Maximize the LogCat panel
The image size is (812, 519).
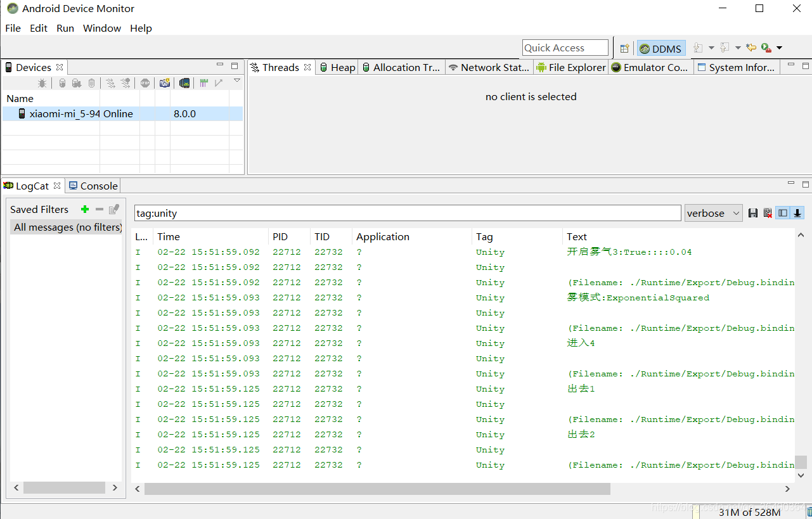pos(806,184)
